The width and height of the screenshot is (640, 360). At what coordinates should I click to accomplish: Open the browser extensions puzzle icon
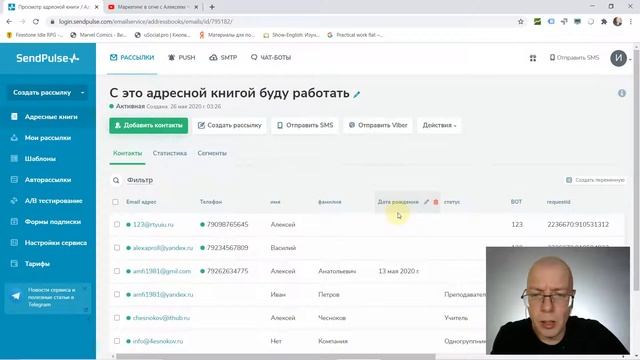pyautogui.click(x=604, y=22)
